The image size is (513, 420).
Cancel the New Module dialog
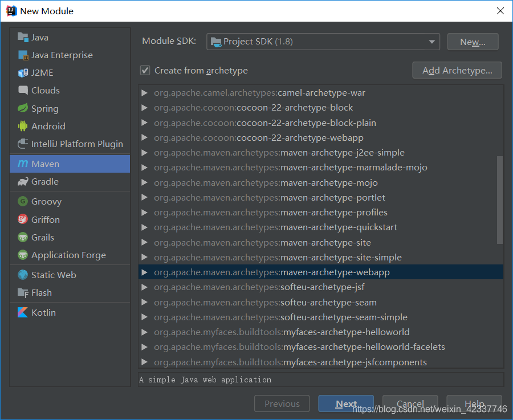[x=410, y=403]
